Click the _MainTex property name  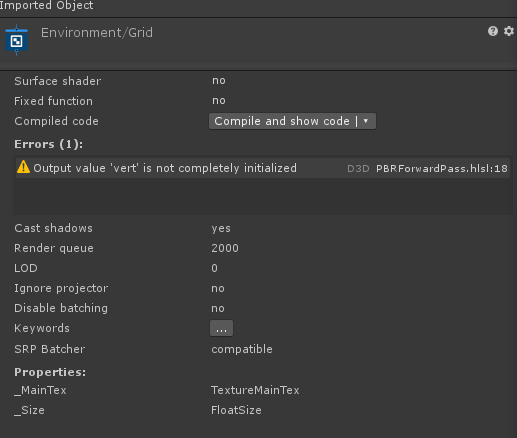point(40,390)
